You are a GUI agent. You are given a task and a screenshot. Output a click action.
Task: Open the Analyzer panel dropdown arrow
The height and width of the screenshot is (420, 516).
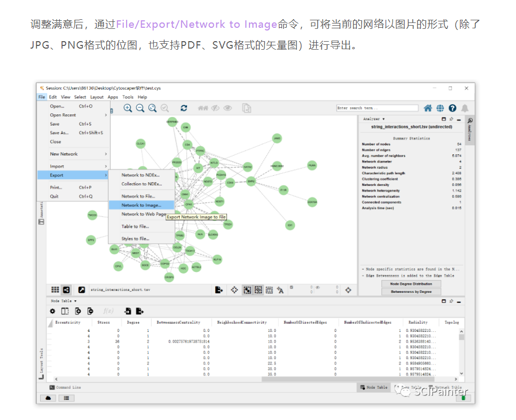(x=384, y=119)
